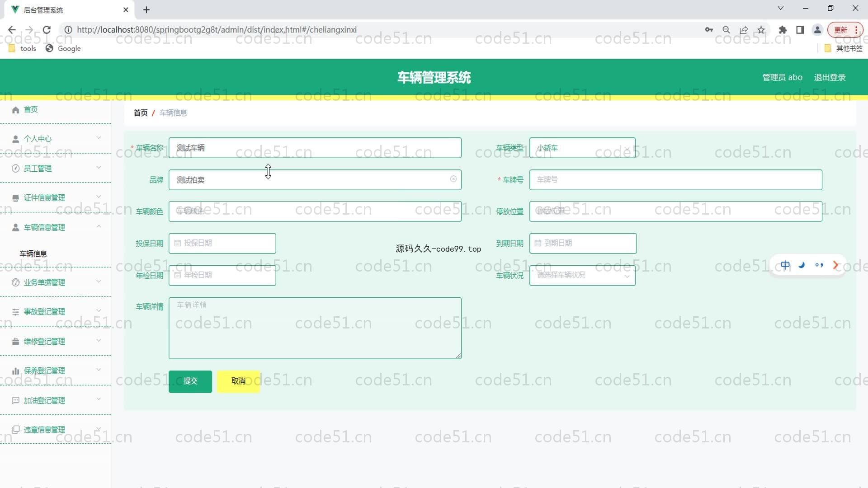Click the compass icon next to 员工管理

click(16, 169)
